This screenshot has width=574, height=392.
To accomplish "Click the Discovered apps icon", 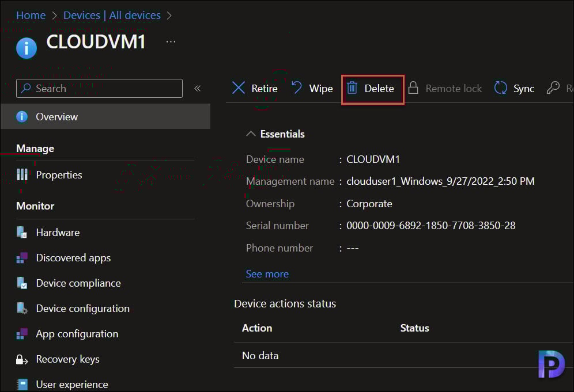I will 22,258.
